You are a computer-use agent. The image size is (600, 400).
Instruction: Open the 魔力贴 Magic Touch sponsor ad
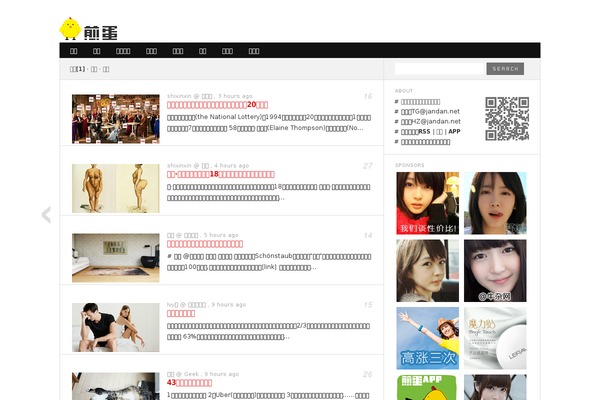point(495,338)
